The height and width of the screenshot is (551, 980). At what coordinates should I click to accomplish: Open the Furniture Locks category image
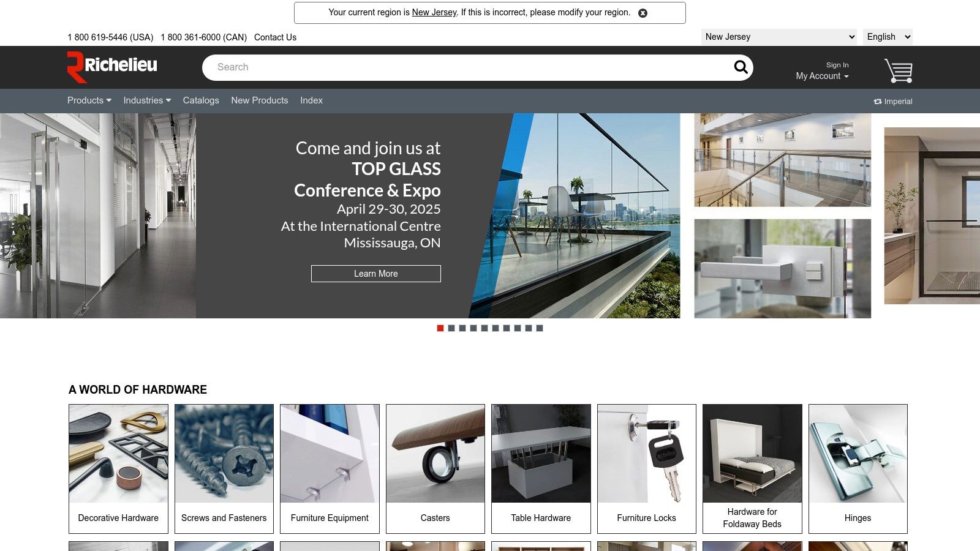click(x=647, y=454)
